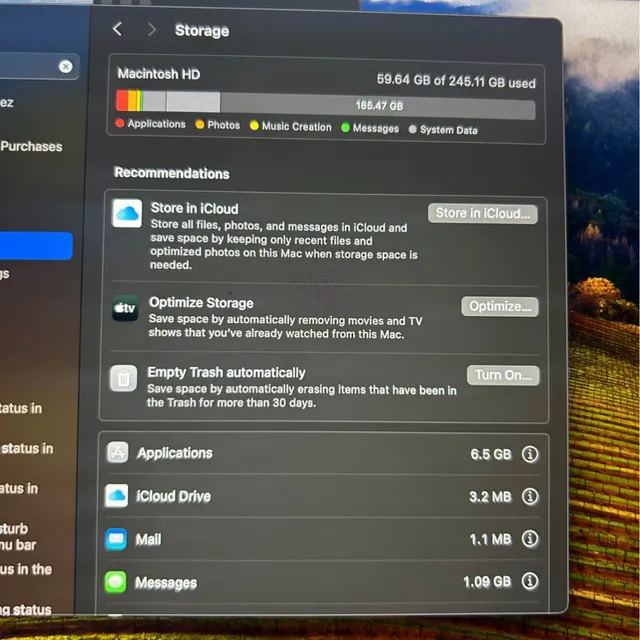Go back using the left chevron
640x640 pixels.
point(118,29)
